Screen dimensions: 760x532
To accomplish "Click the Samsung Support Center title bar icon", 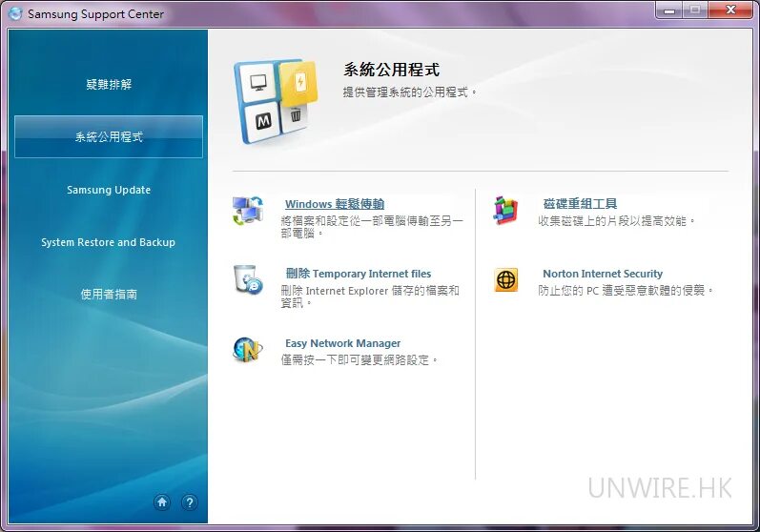I will (15, 13).
